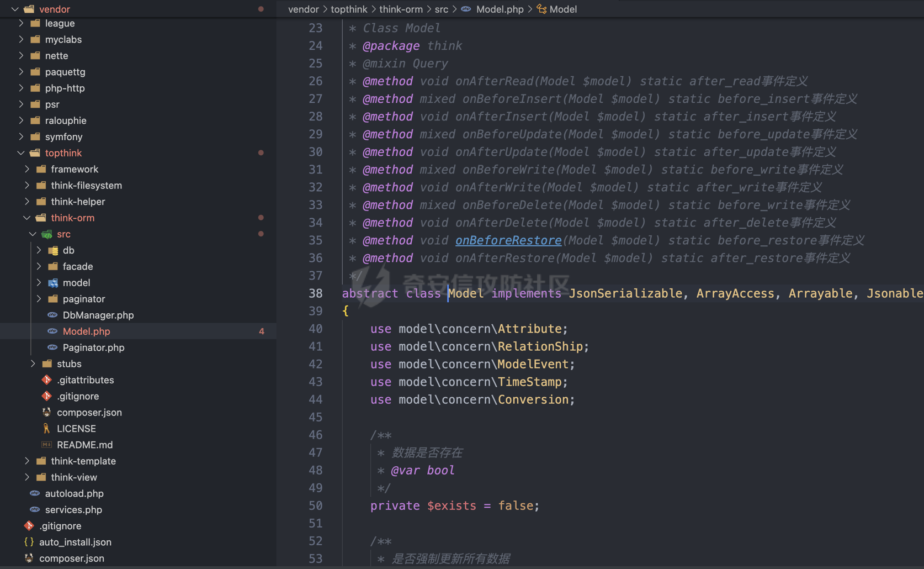Expand the symfony folder chevron
Screen dimensions: 924x569
pyautogui.click(x=20, y=136)
